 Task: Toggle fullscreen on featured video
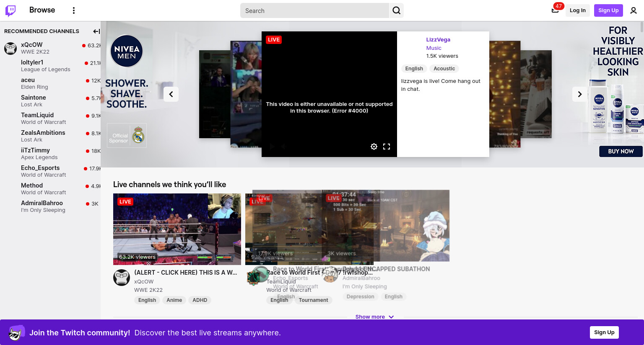point(387,147)
